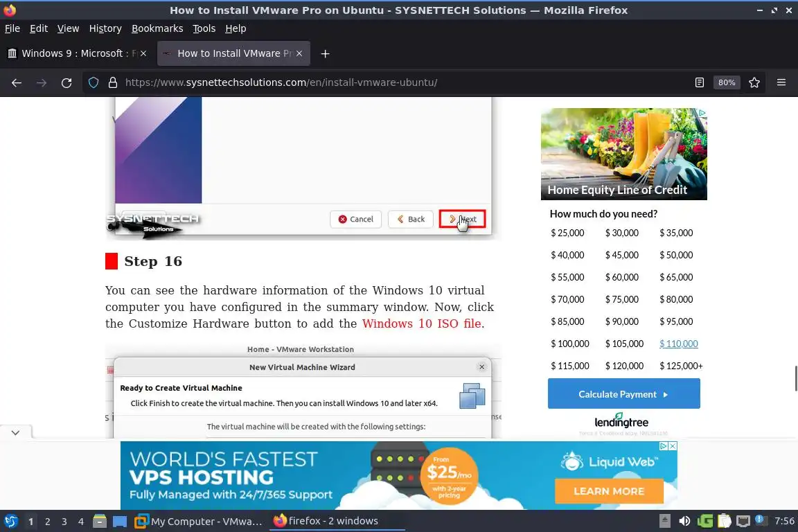
Task: Open the clipboard manager tray icon
Action: (724, 521)
